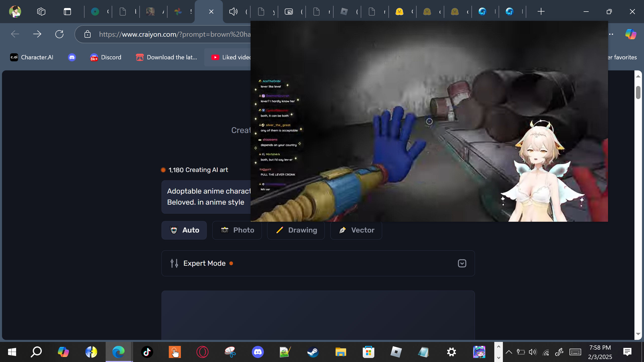This screenshot has width=644, height=362.
Task: Refresh the Craiyon page
Action: [x=59, y=34]
